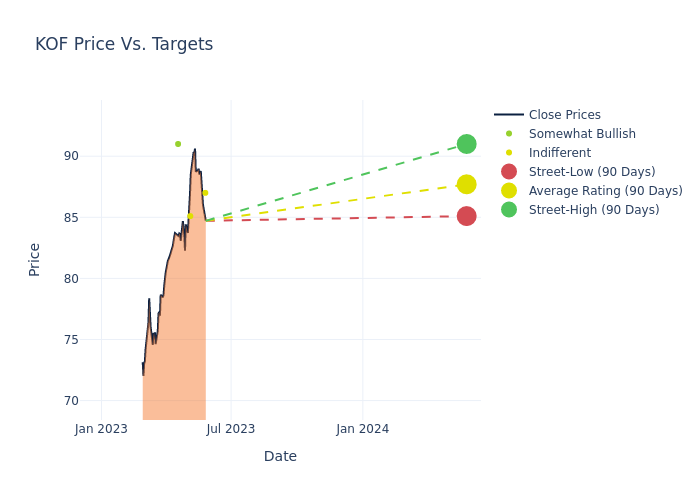The image size is (700, 500).
Task: Click the green Street-High target marker on chart
Action: (466, 144)
